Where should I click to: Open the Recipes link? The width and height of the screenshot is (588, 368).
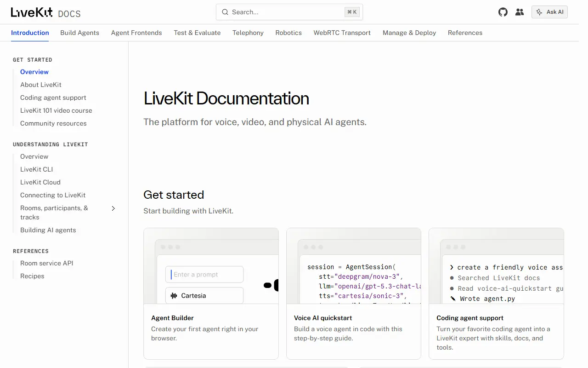32,276
